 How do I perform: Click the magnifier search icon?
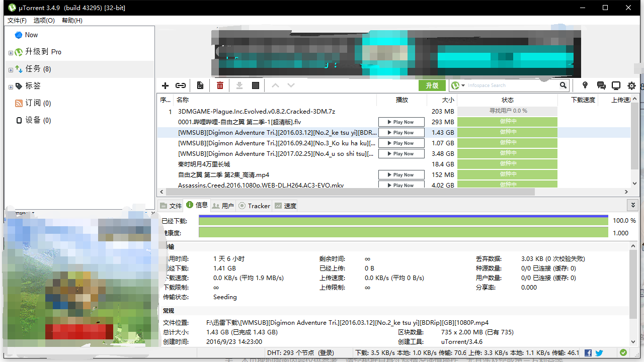(563, 85)
